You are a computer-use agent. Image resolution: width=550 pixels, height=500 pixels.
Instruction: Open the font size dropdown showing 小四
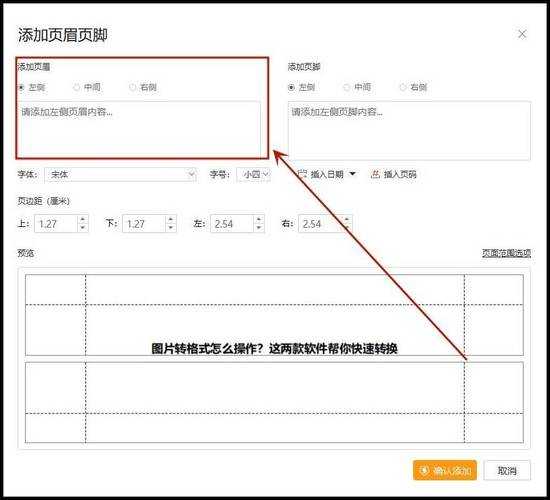point(254,174)
